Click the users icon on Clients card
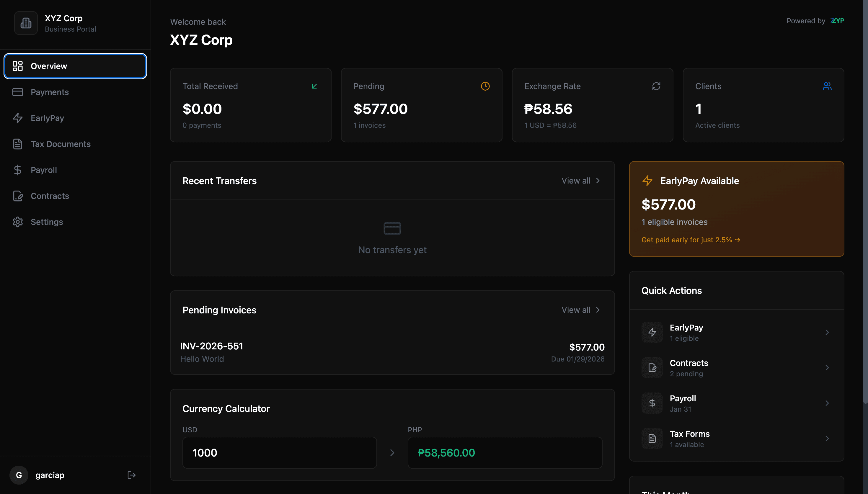 click(x=827, y=86)
